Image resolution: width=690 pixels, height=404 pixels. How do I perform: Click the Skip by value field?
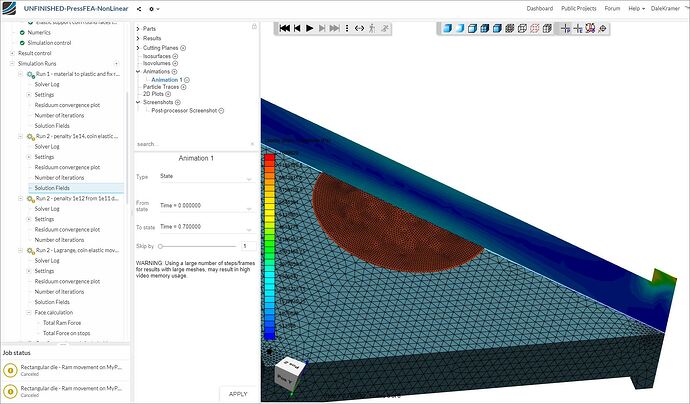click(x=248, y=246)
